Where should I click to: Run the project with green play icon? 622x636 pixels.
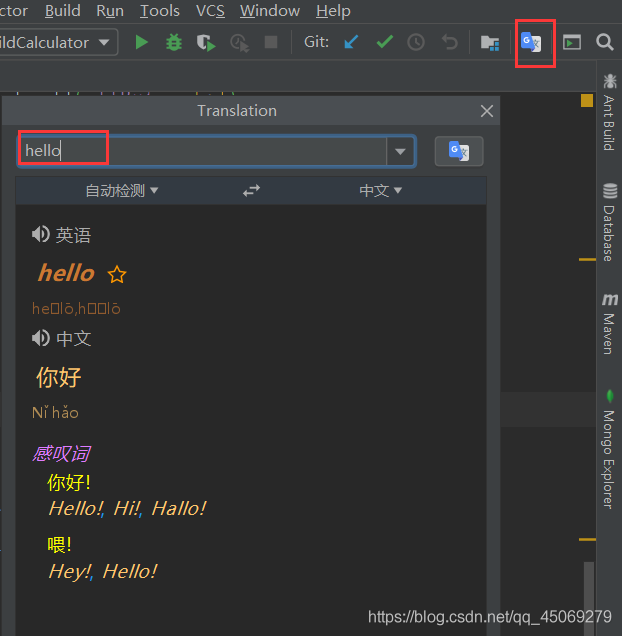coord(141,42)
